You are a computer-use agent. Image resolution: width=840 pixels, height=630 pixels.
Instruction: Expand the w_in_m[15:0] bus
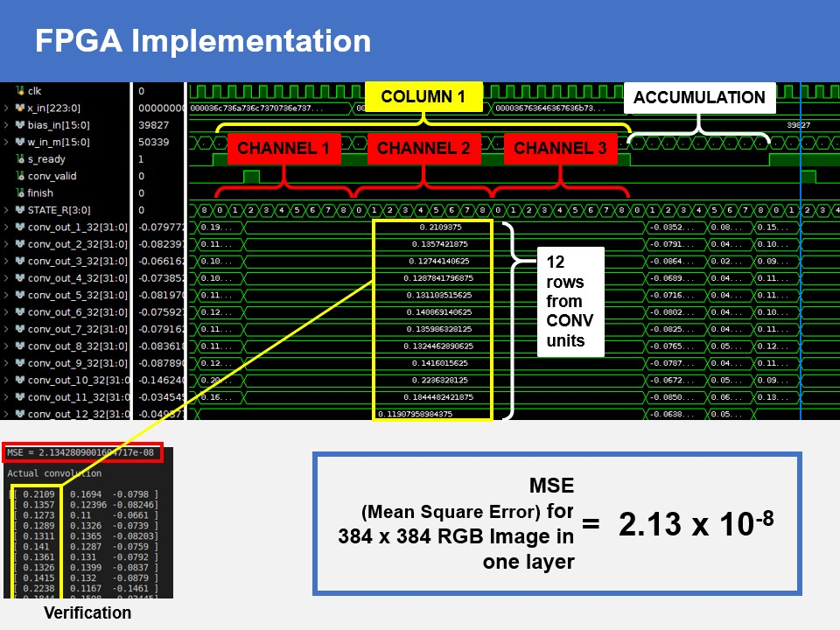(7, 142)
